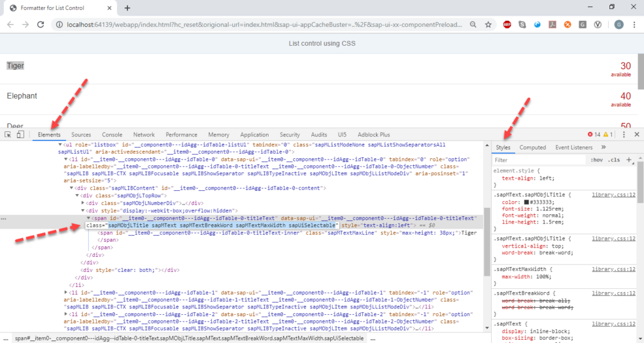Open the Application tab
Viewport: 644px width, 343px height.
(254, 134)
